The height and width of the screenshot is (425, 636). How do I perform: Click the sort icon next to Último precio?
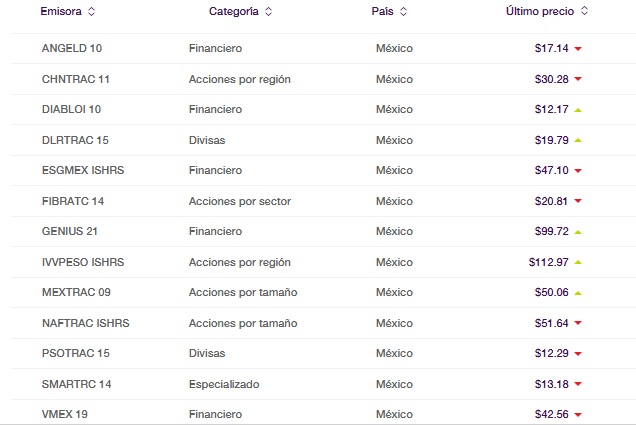coord(584,12)
